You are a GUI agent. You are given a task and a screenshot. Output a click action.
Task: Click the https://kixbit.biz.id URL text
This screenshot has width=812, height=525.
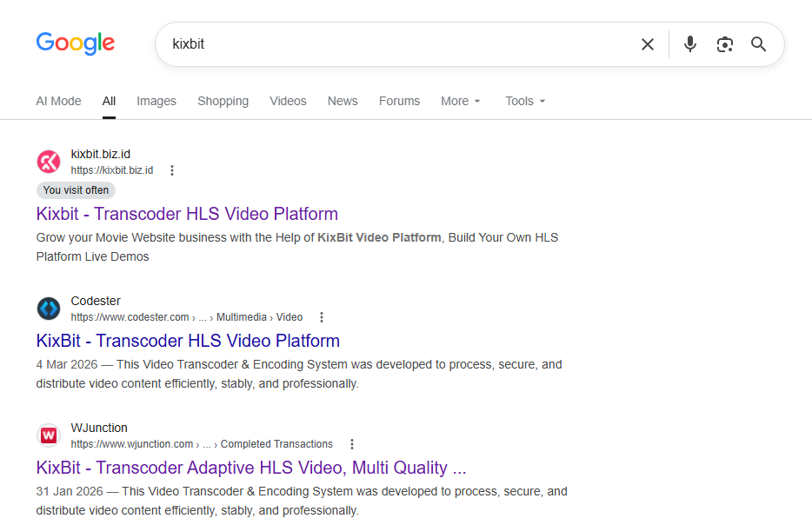(x=112, y=170)
